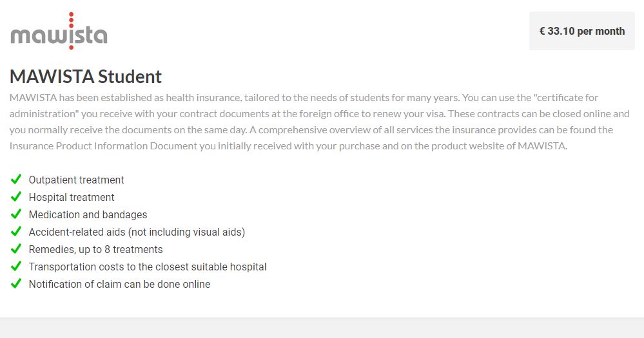The height and width of the screenshot is (338, 644).
Task: Click the checkmark beside Transportation costs
Action: pos(16,266)
